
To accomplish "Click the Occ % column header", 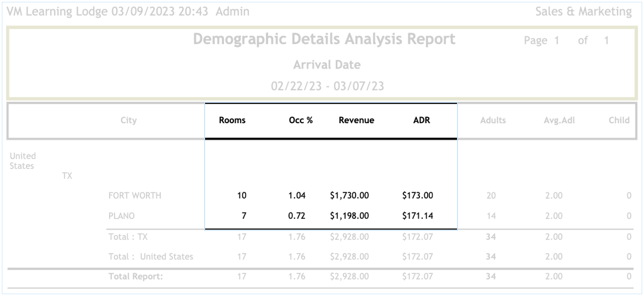I will 301,120.
